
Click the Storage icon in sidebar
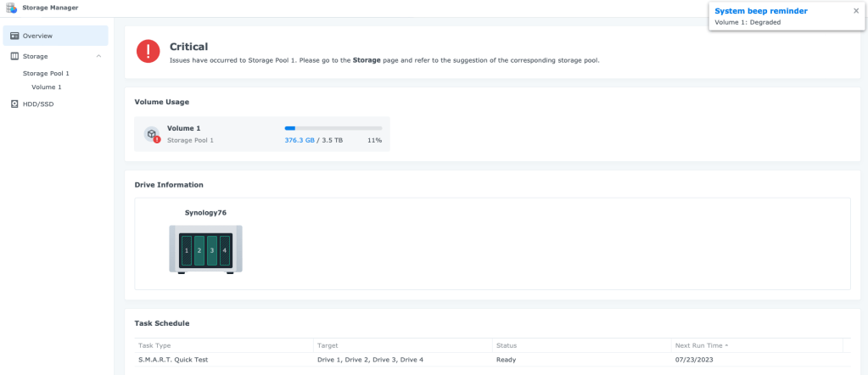click(x=14, y=56)
